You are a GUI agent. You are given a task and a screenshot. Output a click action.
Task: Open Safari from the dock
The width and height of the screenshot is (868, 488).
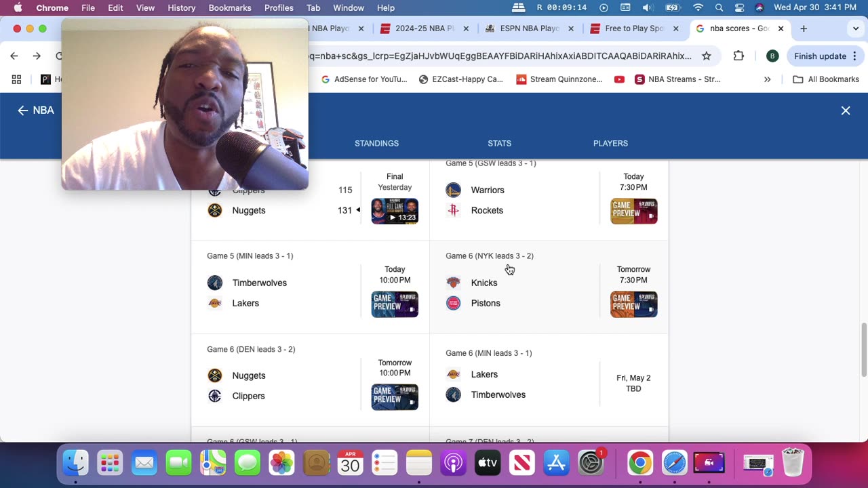(674, 463)
